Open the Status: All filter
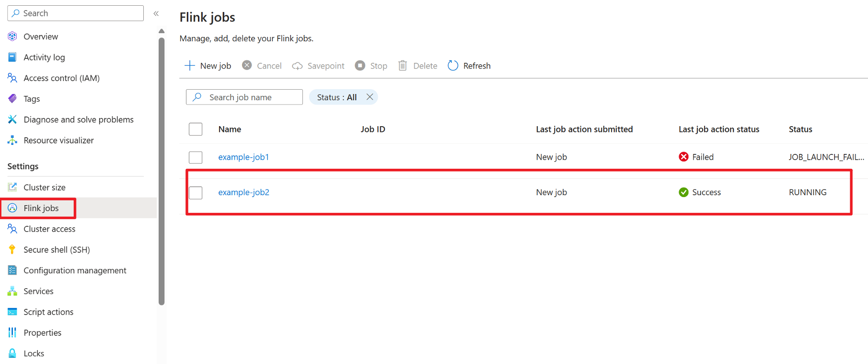 pyautogui.click(x=336, y=97)
